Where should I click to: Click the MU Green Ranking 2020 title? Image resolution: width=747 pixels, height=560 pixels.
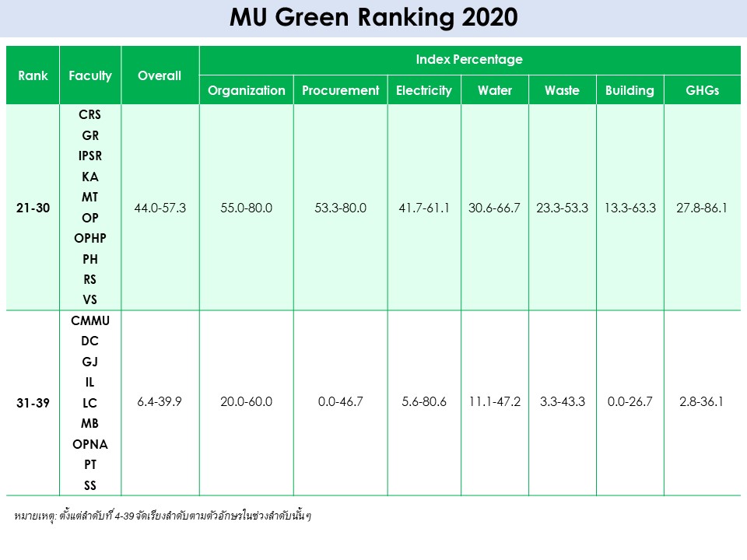point(373,18)
